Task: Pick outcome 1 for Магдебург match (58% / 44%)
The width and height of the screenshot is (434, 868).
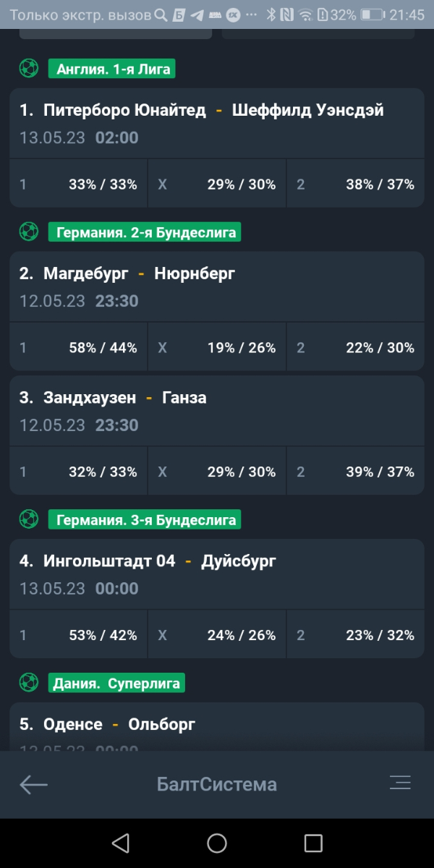Action: point(78,348)
